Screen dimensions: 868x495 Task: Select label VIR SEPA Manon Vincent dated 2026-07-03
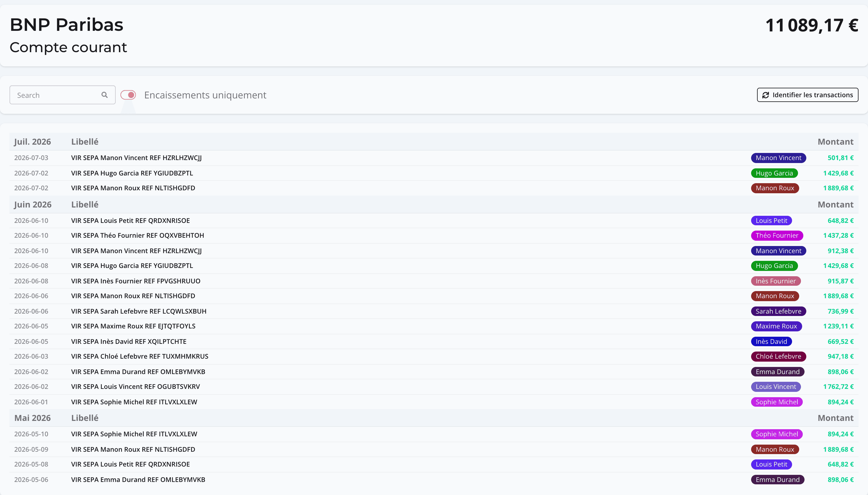pos(136,158)
